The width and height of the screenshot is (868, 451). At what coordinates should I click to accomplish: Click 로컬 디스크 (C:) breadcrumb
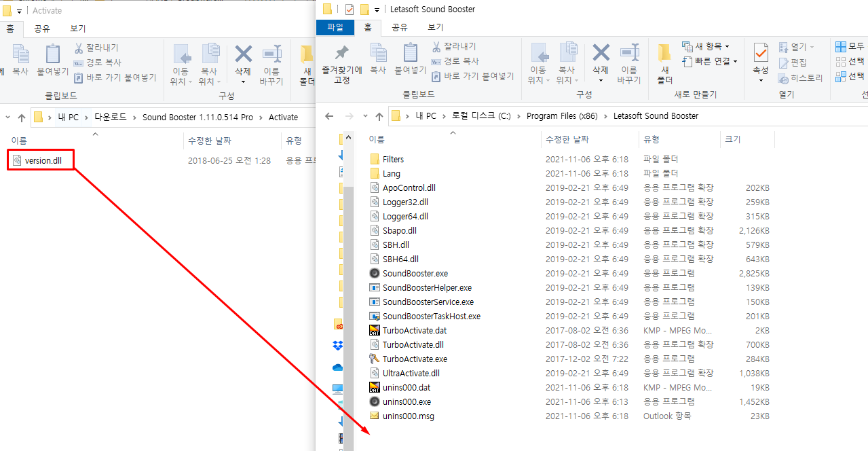481,116
